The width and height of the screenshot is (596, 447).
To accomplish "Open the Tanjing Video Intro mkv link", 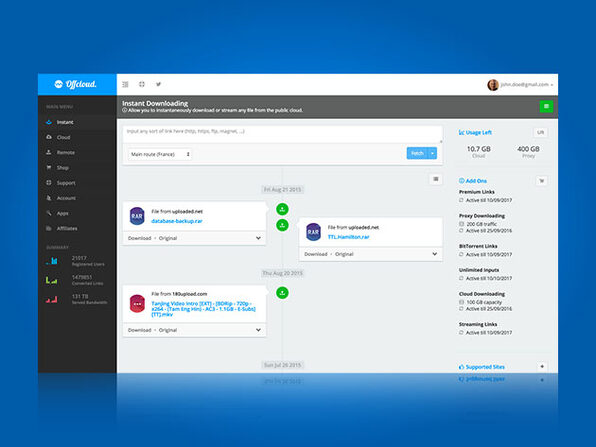I will (203, 309).
